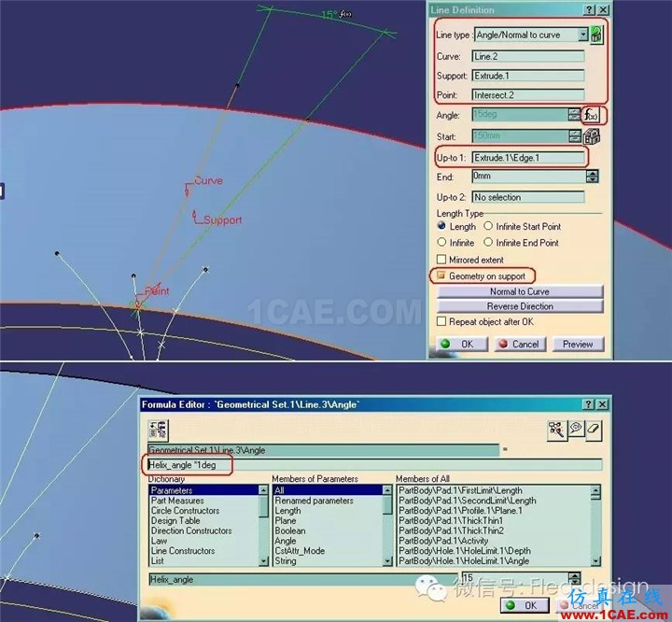Select Length in Members of Parameters list
Image resolution: width=672 pixels, height=622 pixels.
328,511
